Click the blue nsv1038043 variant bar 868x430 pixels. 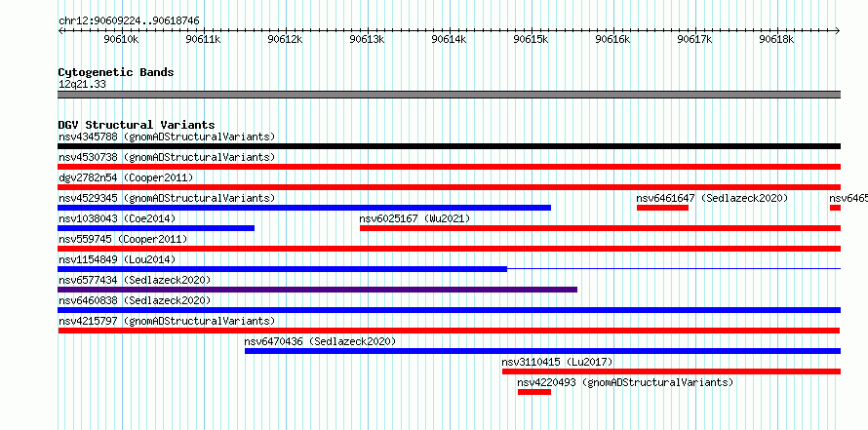tap(156, 228)
